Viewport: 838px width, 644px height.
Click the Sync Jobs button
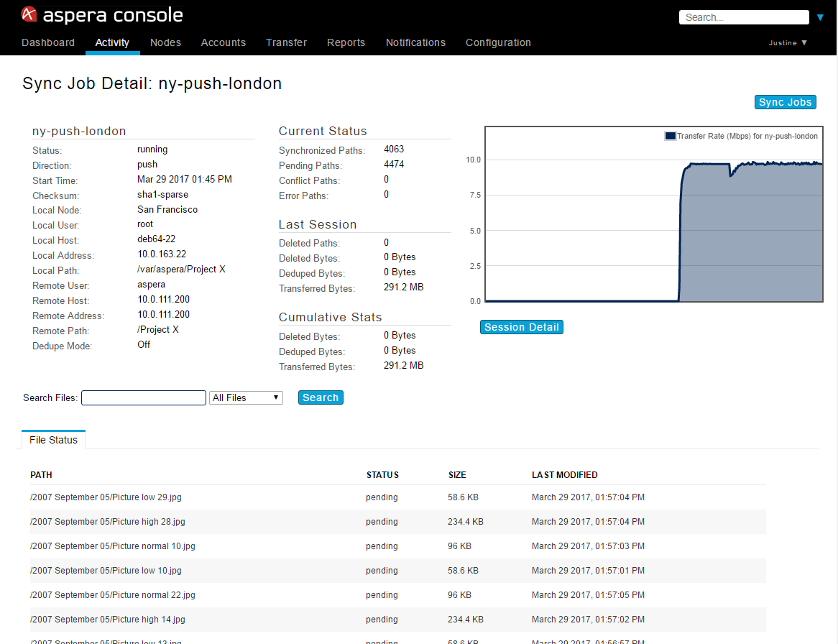pyautogui.click(x=785, y=102)
